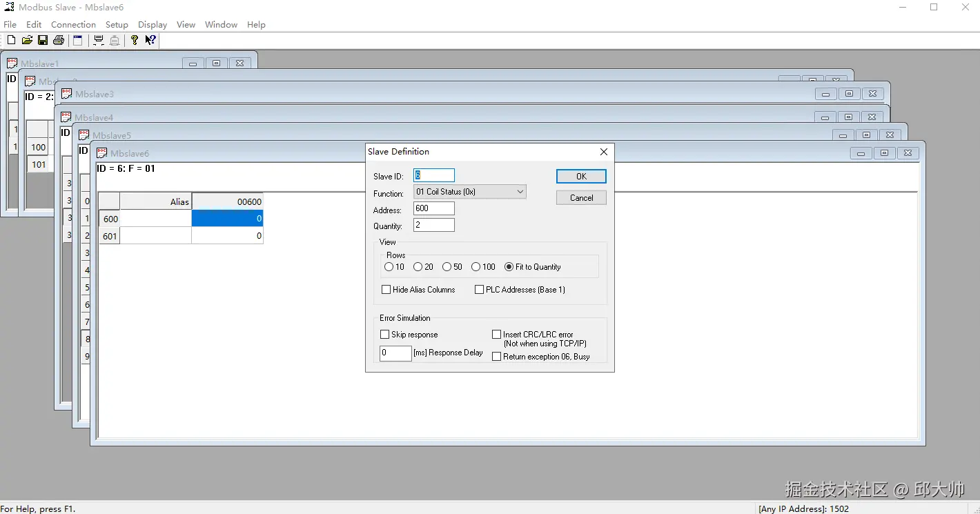Viewport: 980px width, 514px height.
Task: Click the Quantity field showing 2
Action: click(434, 225)
